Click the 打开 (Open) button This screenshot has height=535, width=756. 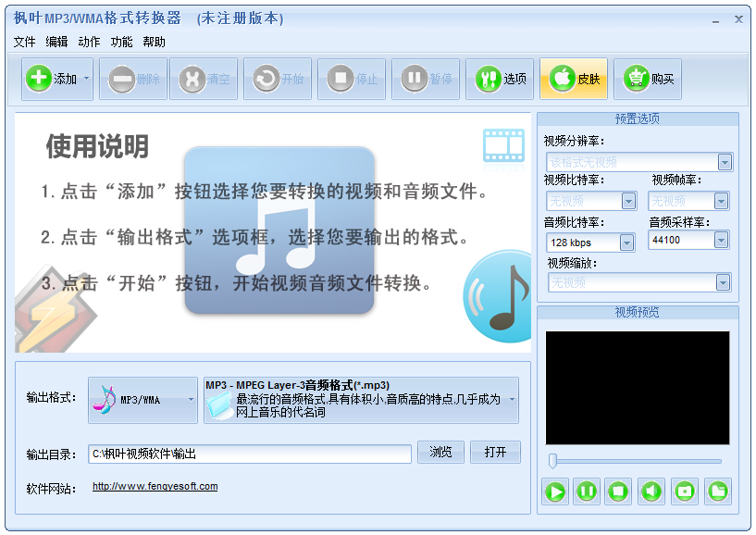pos(495,452)
